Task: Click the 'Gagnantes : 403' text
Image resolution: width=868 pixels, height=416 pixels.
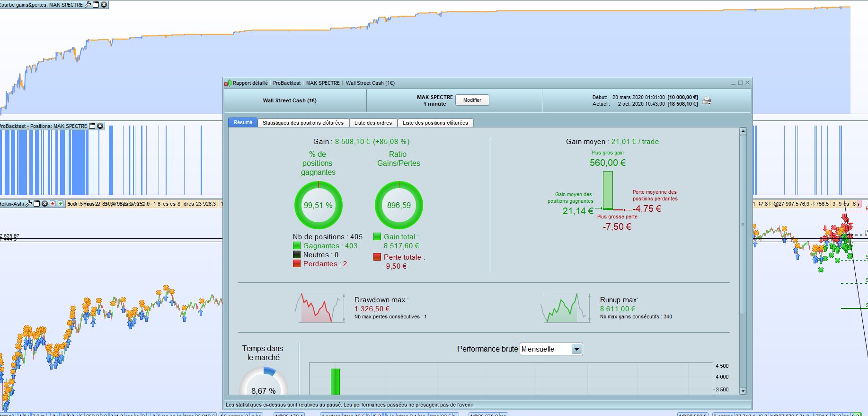Action: 330,246
